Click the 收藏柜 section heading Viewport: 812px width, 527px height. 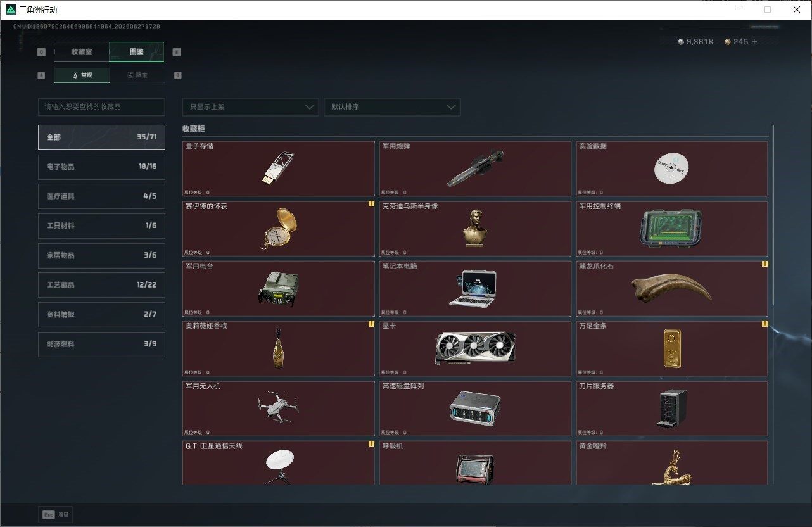[194, 129]
